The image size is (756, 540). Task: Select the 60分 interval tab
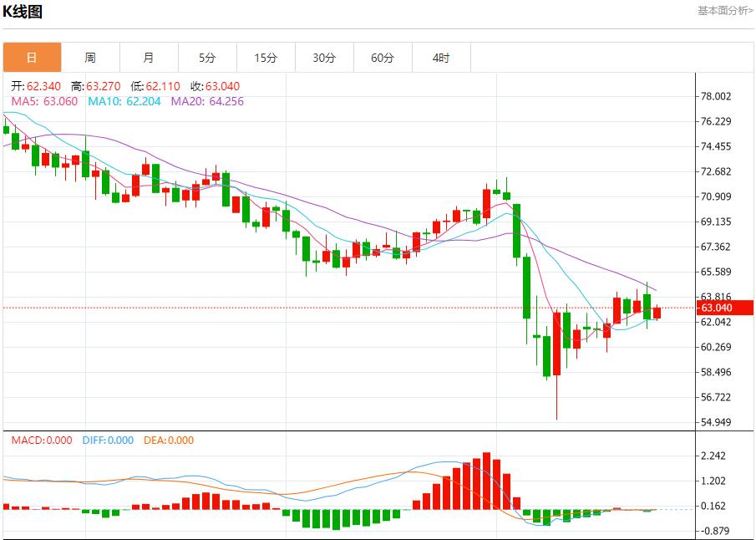click(x=383, y=58)
